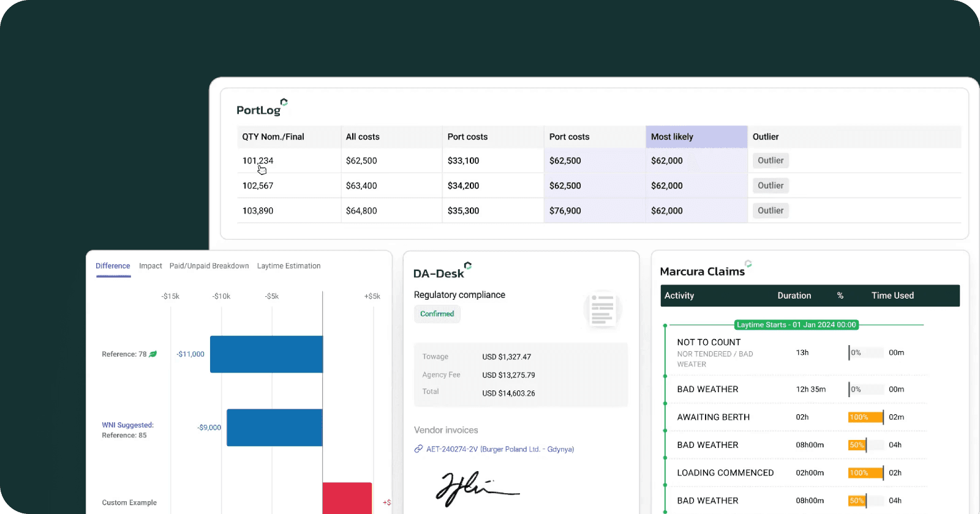Click the $33,100 Port costs cell
The height and width of the screenshot is (514, 980).
(x=463, y=160)
